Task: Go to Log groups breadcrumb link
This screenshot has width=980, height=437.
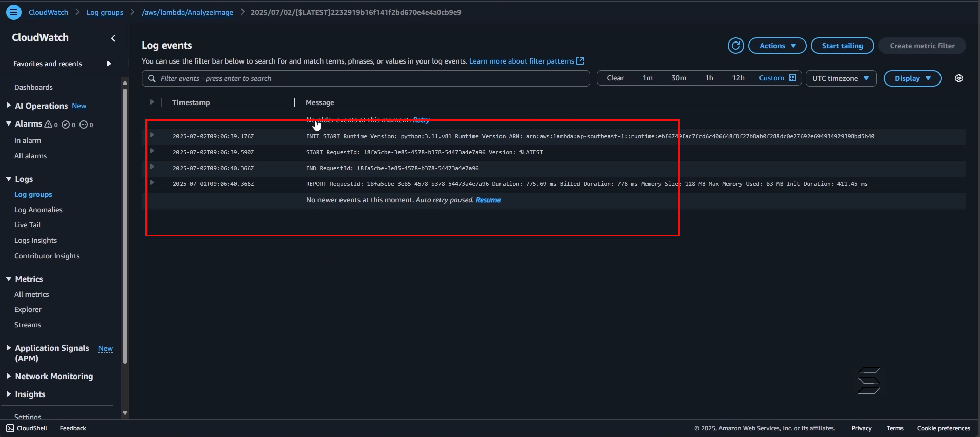Action: click(105, 12)
